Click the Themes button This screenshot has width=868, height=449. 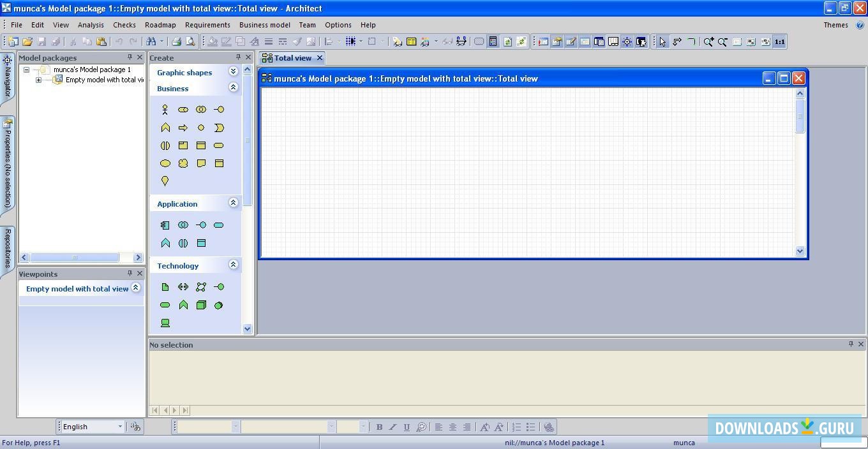835,25
